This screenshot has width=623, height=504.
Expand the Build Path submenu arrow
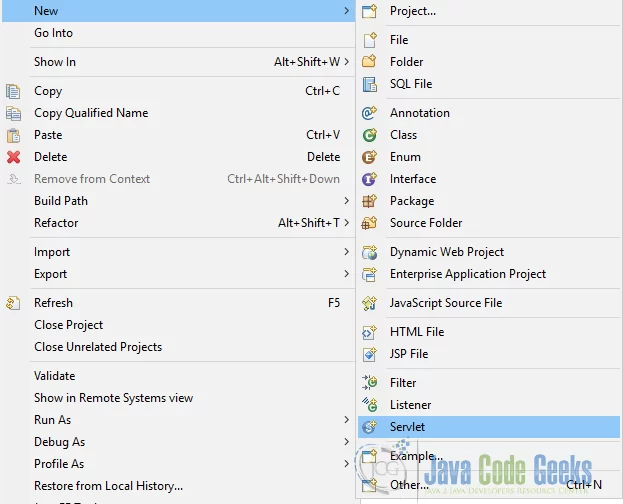pos(346,201)
